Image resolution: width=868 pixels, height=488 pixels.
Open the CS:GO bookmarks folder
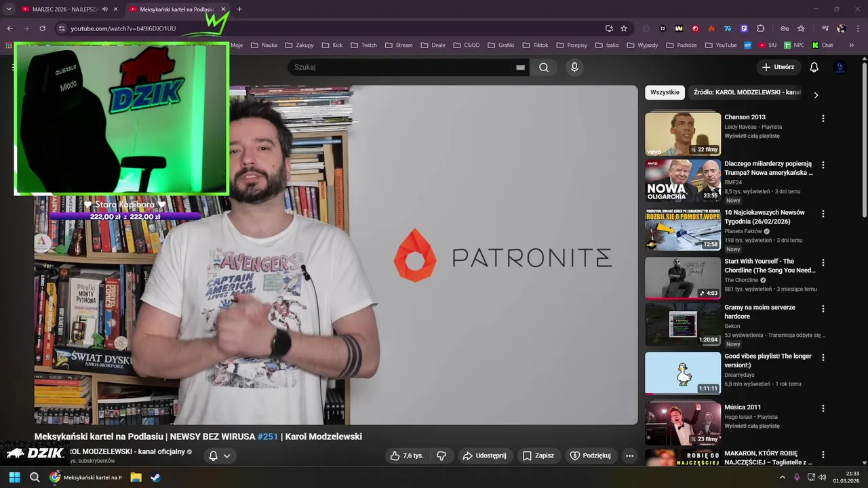pos(466,45)
